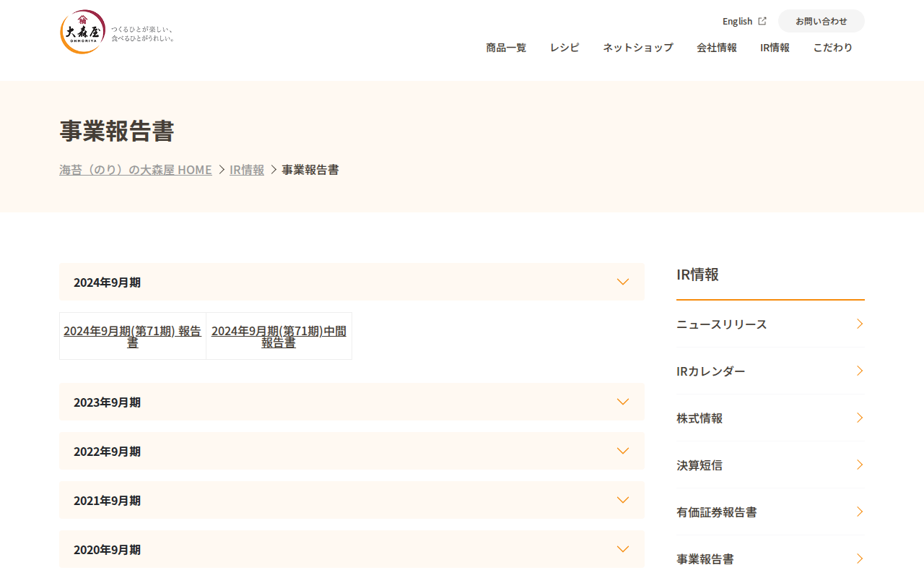Image resolution: width=924 pixels, height=578 pixels.
Task: Go to 海苔（のり）の大森屋 HOME breadcrumb
Action: [x=136, y=170]
